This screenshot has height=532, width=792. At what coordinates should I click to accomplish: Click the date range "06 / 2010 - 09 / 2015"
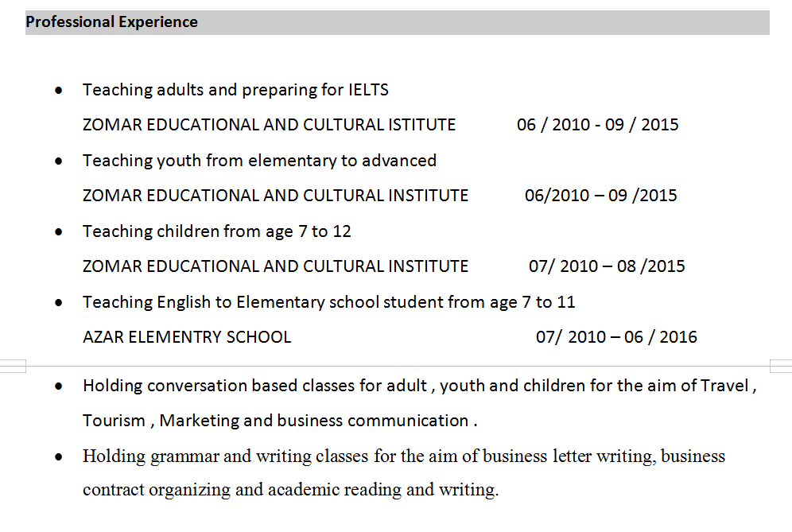597,125
